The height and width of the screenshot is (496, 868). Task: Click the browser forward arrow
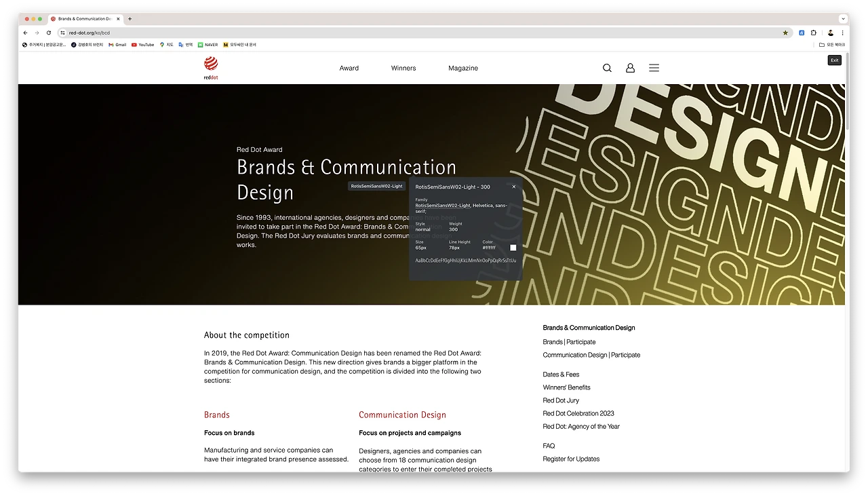coord(37,33)
